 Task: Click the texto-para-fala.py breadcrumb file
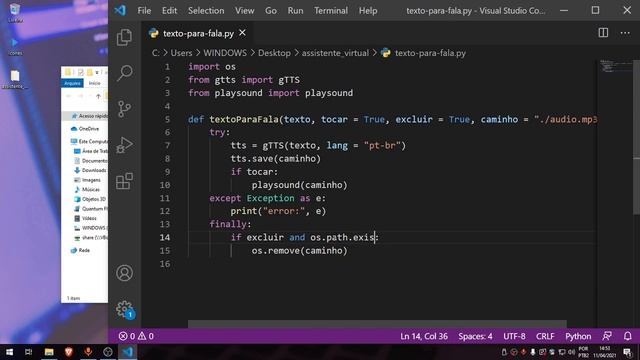tap(430, 53)
